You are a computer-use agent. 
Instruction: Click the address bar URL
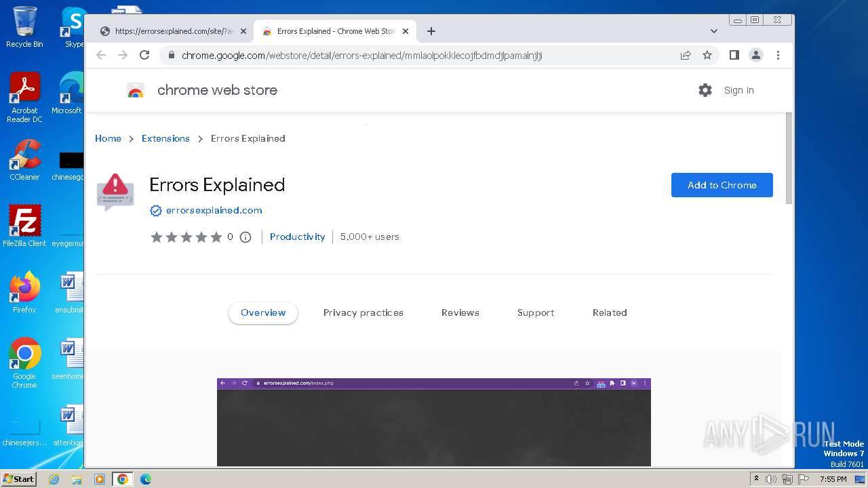(x=362, y=56)
